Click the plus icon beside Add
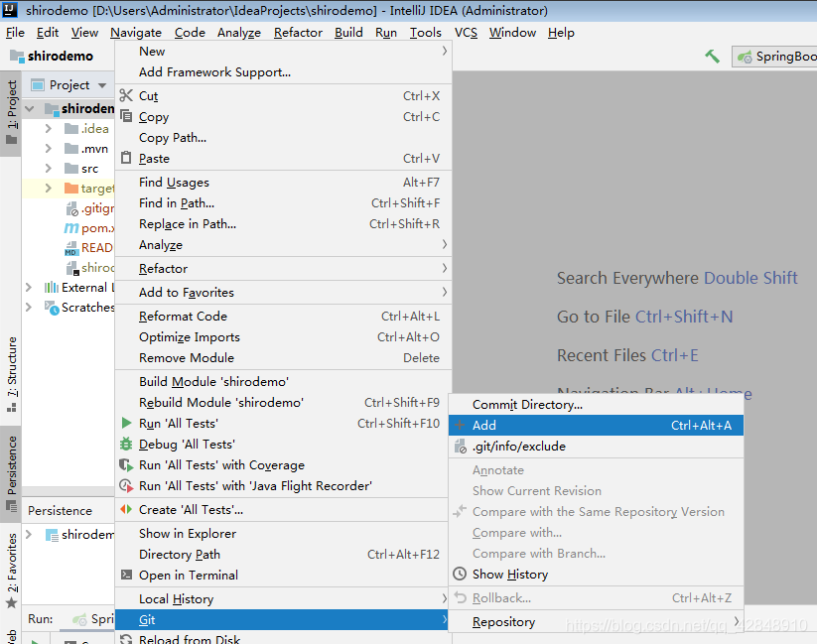Screen dimensions: 817x644 click(x=460, y=425)
